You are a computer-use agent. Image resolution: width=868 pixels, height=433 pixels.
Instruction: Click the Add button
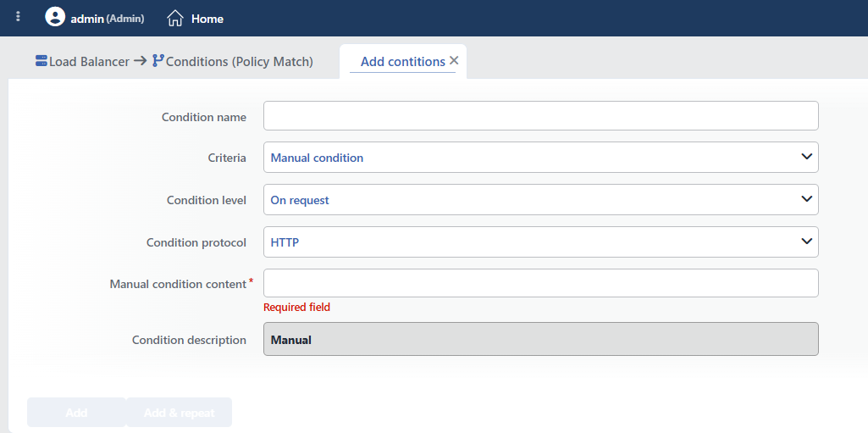[x=76, y=413]
